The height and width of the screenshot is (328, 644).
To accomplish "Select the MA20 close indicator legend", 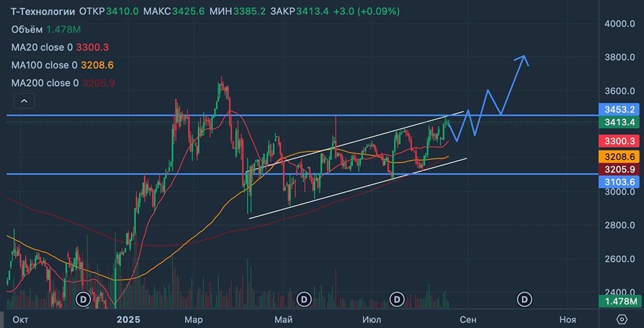I will [60, 47].
